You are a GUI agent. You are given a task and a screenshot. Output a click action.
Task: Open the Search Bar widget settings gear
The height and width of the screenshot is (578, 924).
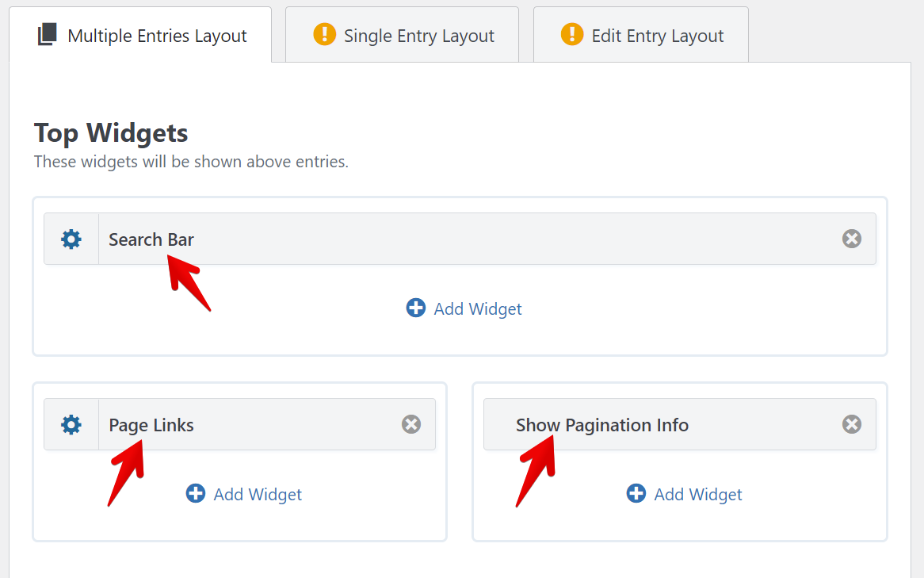(x=71, y=239)
